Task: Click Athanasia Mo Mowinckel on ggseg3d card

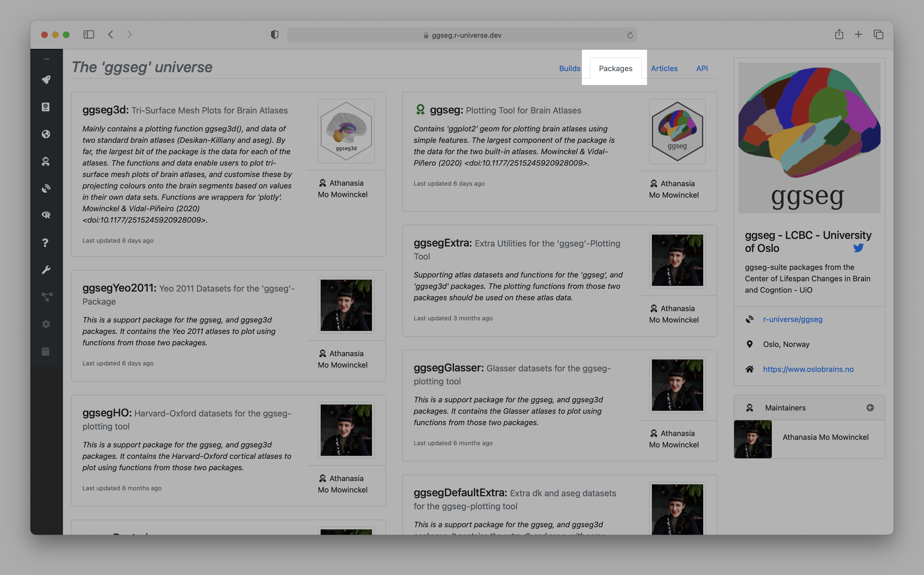Action: point(343,189)
